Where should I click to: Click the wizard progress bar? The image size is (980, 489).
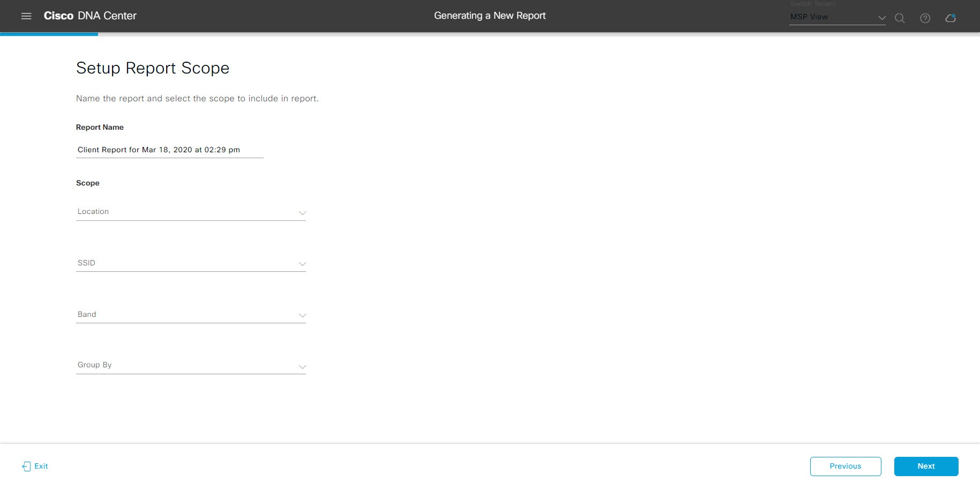point(490,34)
